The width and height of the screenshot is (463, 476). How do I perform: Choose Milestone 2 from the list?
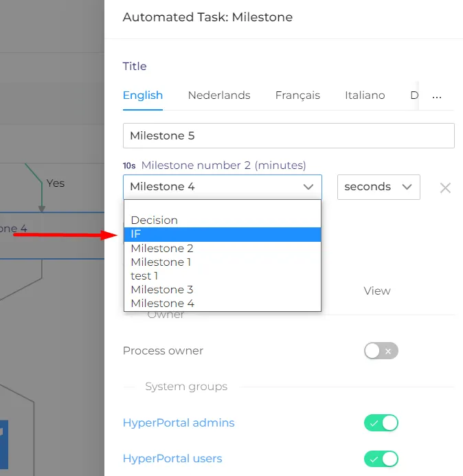click(x=223, y=249)
